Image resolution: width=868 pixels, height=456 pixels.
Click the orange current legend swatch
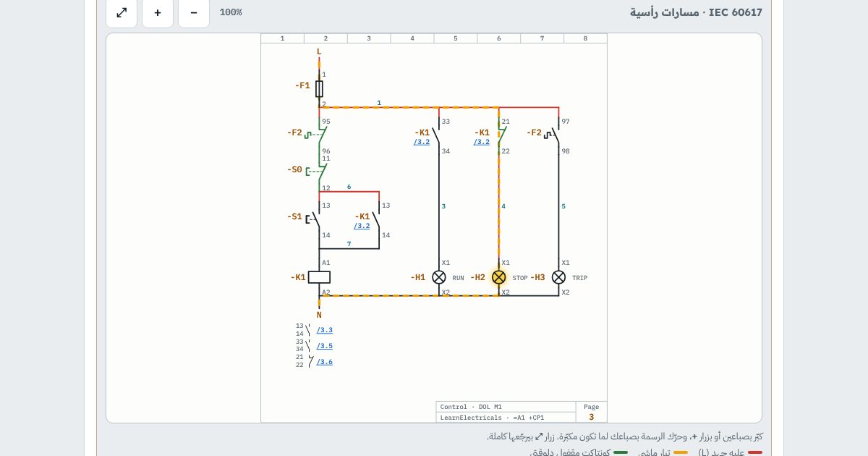tap(681, 452)
